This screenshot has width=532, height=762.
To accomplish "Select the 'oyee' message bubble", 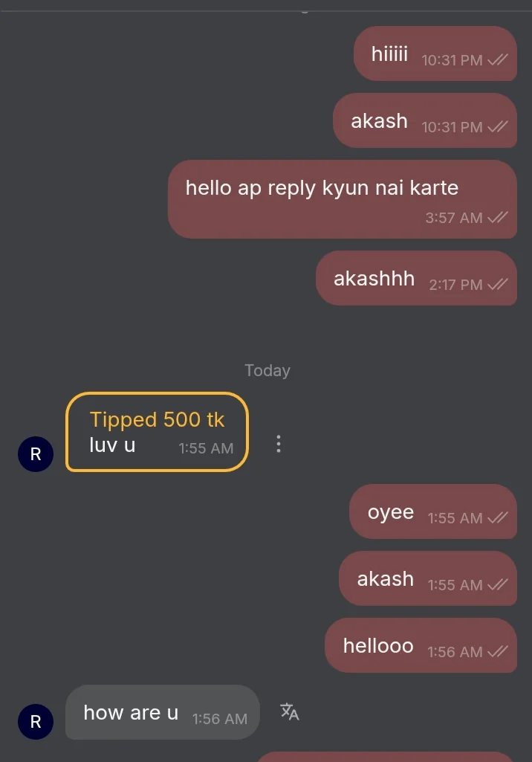I will [x=433, y=511].
